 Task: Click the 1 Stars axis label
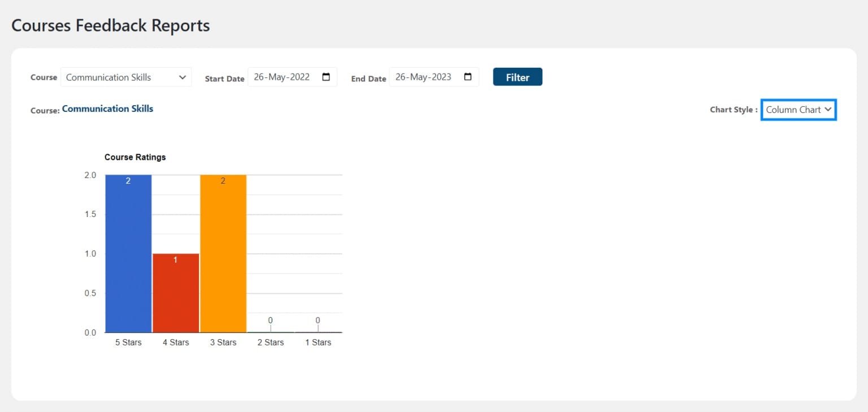point(318,342)
